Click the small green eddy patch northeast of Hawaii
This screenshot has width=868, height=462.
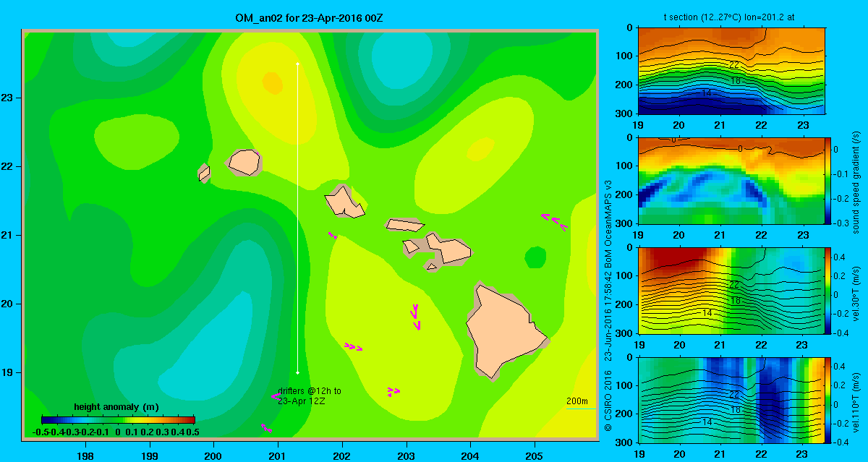(535, 257)
